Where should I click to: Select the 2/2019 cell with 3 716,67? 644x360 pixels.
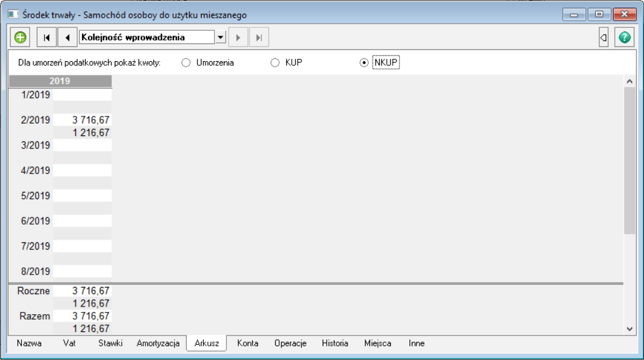click(x=83, y=120)
